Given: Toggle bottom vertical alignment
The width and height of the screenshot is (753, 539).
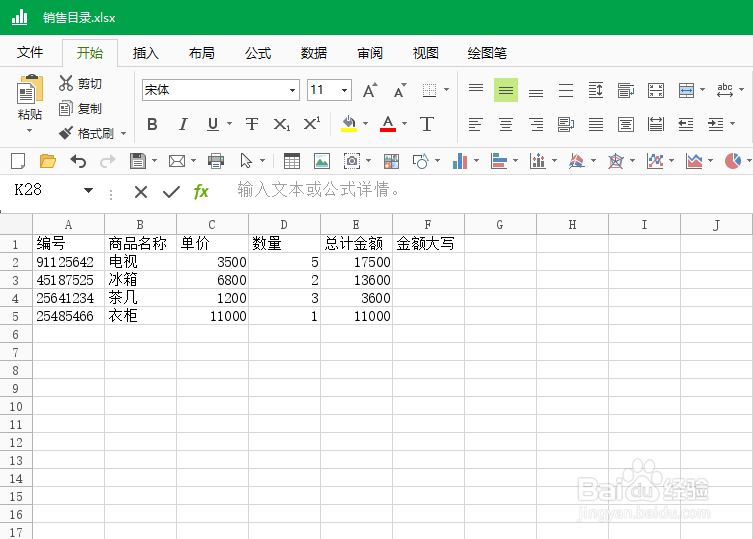Looking at the screenshot, I should pyautogui.click(x=536, y=90).
